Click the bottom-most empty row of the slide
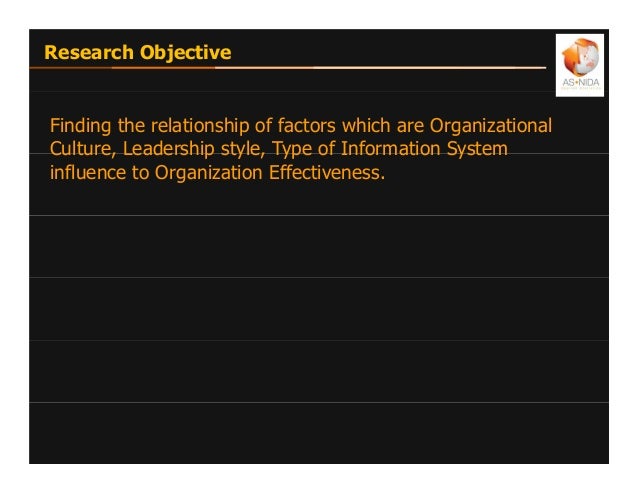 (x=318, y=432)
